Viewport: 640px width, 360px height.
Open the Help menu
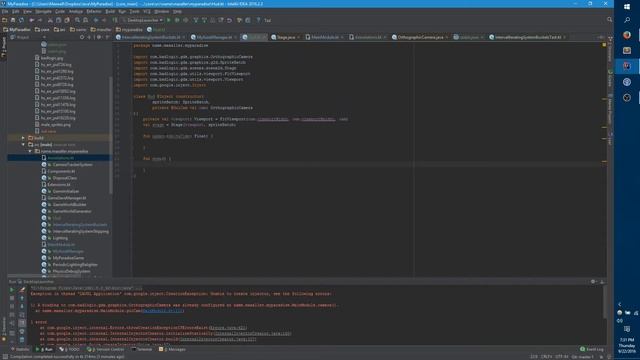(177, 11)
